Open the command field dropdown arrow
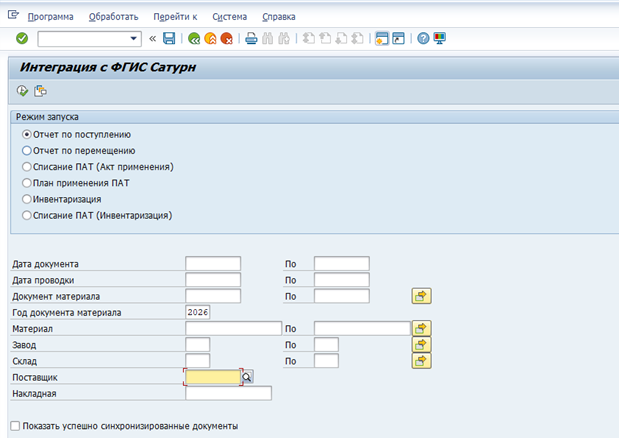 tap(133, 39)
